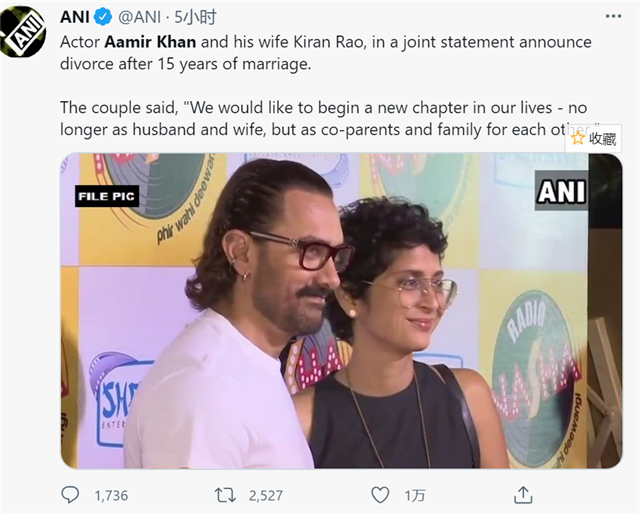
Task: Retweet using the arrows icon
Action: (225, 494)
